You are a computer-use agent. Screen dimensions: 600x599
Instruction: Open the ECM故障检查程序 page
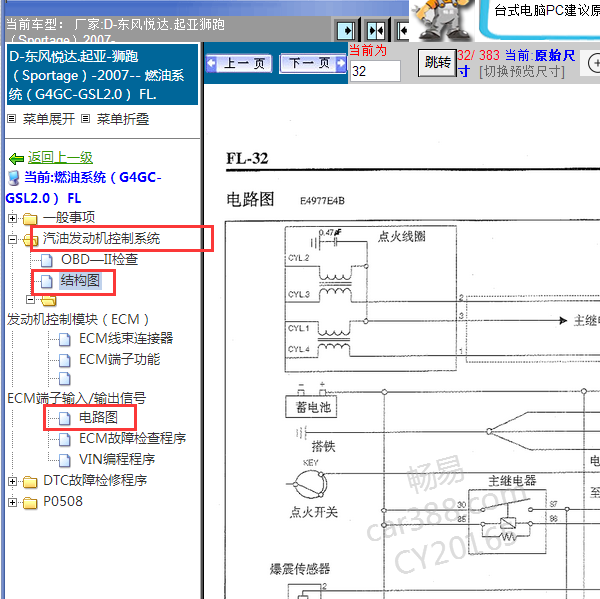click(132, 439)
